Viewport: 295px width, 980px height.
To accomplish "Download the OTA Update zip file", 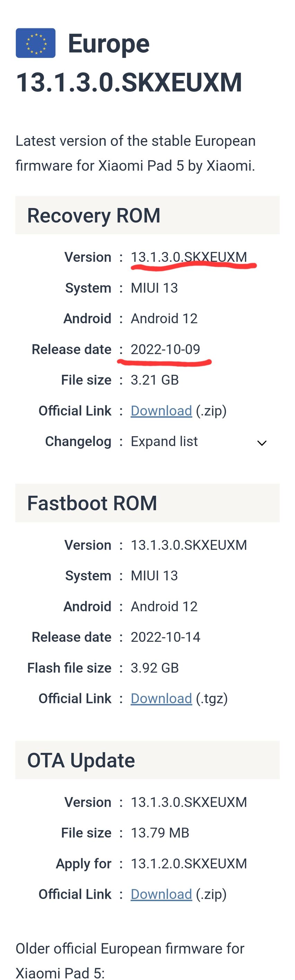I will point(161,894).
